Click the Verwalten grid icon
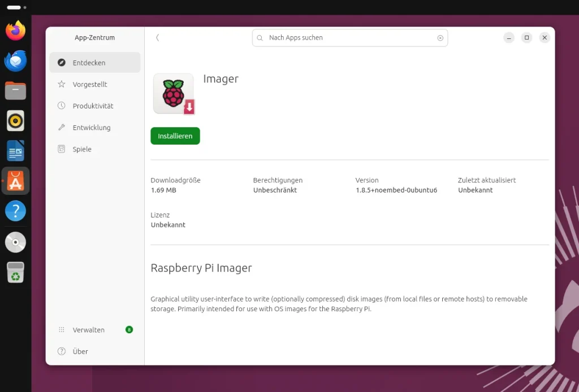 pos(62,330)
